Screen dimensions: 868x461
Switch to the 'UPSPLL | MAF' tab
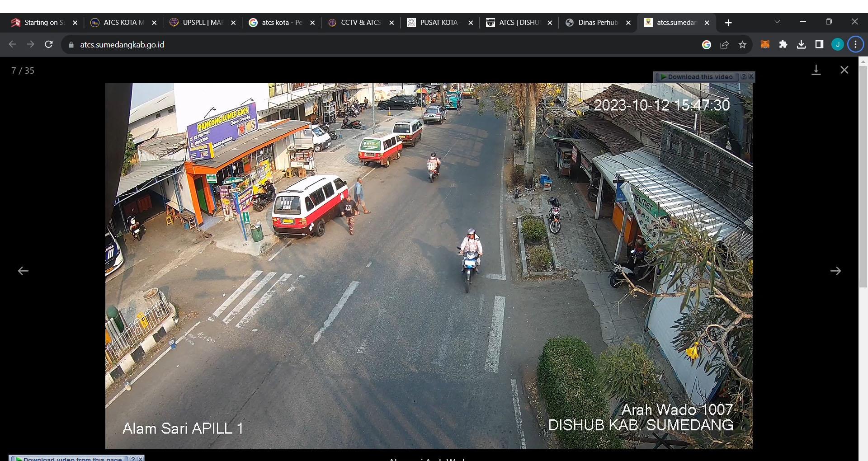coord(203,23)
